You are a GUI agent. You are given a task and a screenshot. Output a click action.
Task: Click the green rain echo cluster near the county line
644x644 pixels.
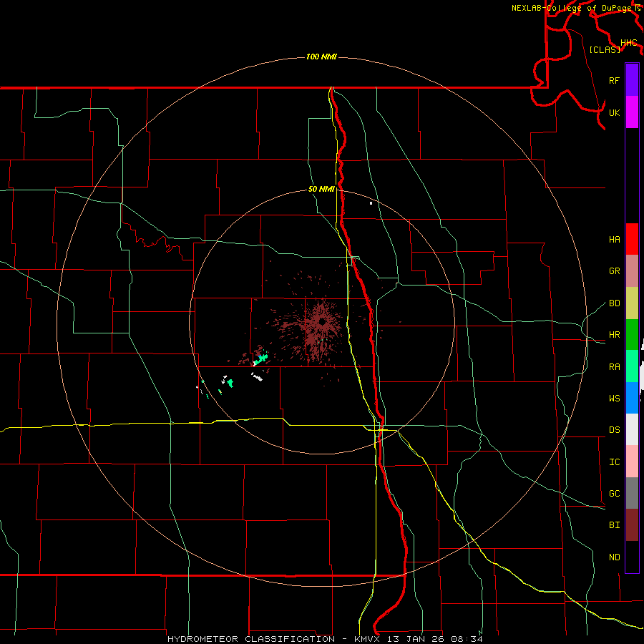(260, 359)
